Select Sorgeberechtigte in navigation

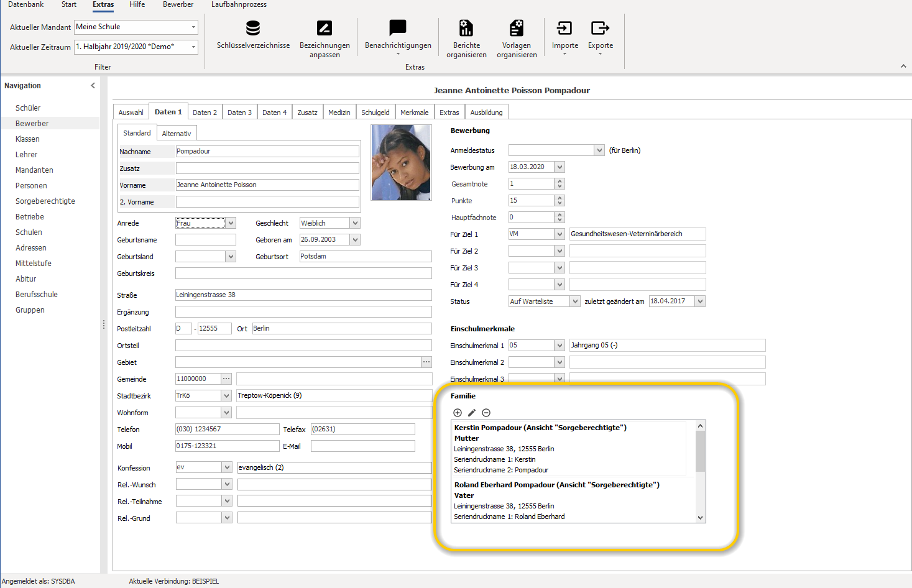coord(45,201)
